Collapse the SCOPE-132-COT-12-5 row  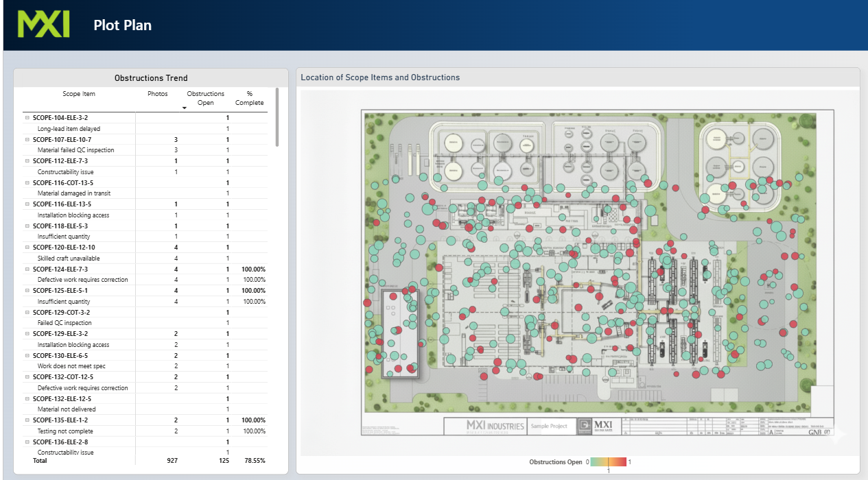tap(27, 377)
